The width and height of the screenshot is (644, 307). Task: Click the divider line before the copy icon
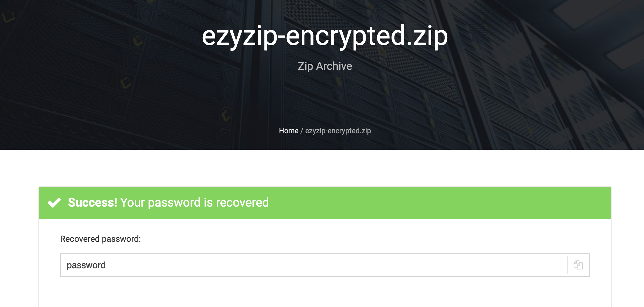(567, 265)
